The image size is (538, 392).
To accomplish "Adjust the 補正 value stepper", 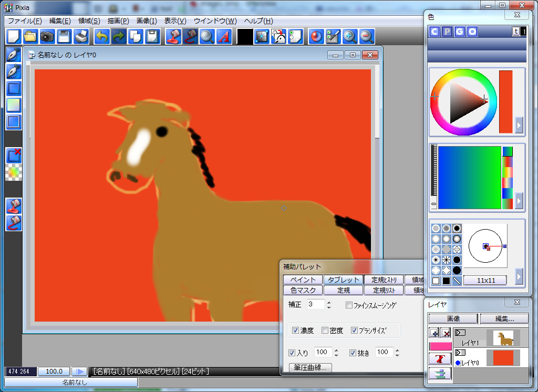I will [x=329, y=304].
